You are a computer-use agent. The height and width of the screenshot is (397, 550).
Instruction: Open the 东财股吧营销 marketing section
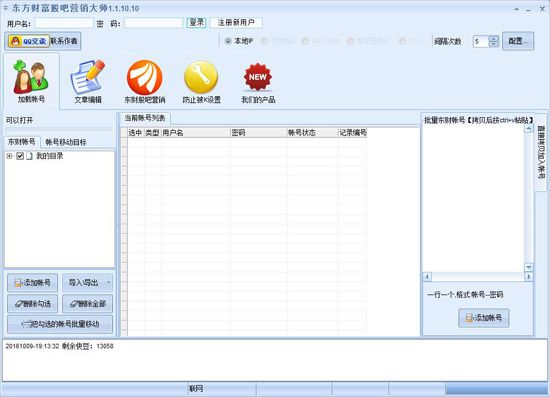(x=145, y=82)
